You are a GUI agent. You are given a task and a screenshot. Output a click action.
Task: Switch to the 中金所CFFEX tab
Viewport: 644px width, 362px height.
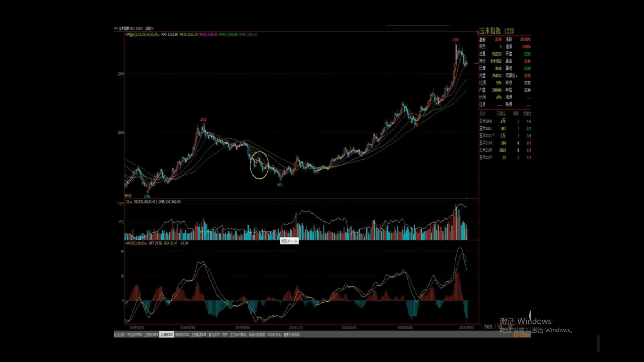coord(135,335)
